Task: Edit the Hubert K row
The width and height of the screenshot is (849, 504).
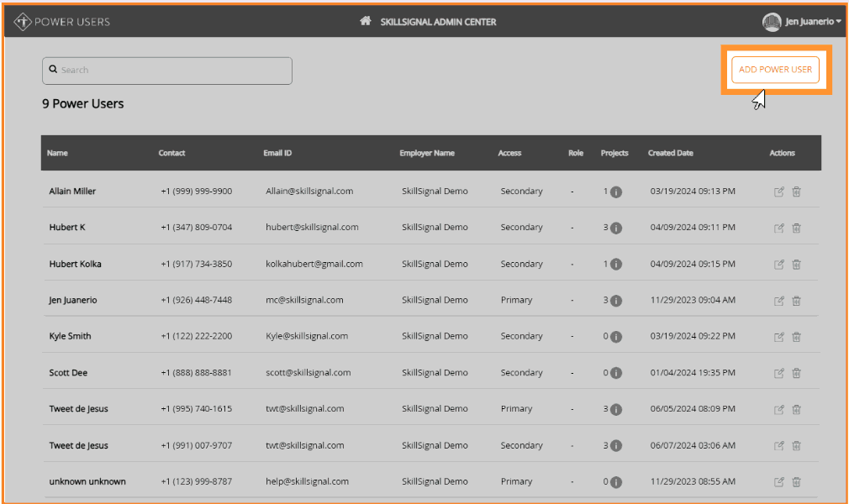Action: (x=778, y=228)
